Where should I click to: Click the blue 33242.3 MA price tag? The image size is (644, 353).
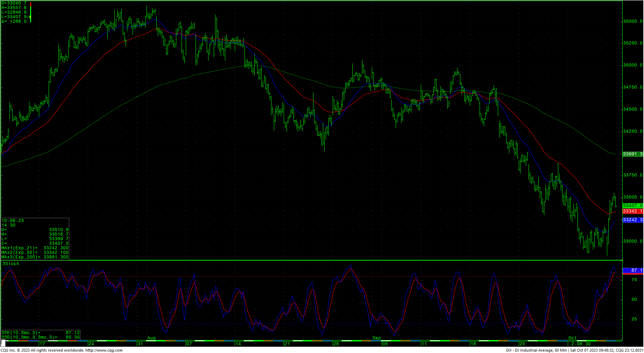point(632,220)
